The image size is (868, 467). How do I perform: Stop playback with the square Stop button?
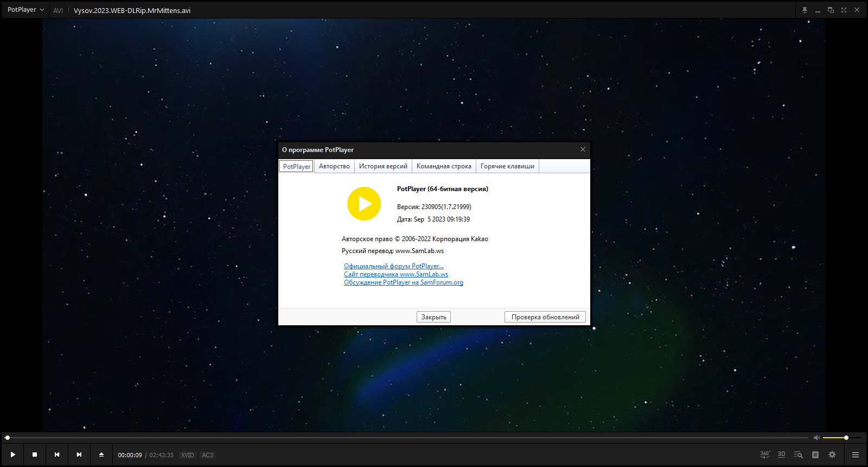pos(35,455)
